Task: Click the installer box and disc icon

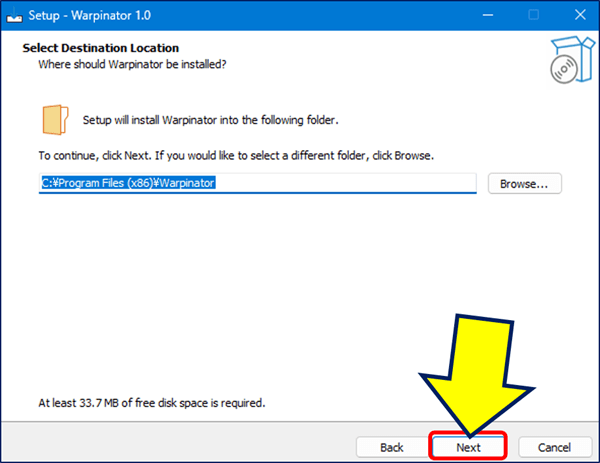Action: click(x=572, y=60)
